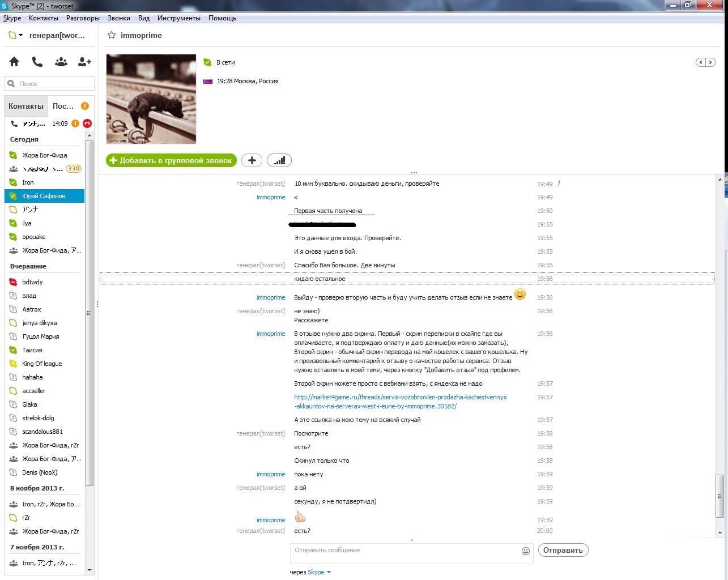Viewport: 728px width, 580px height.
Task: Switch to the Контакты tab
Action: (26, 106)
